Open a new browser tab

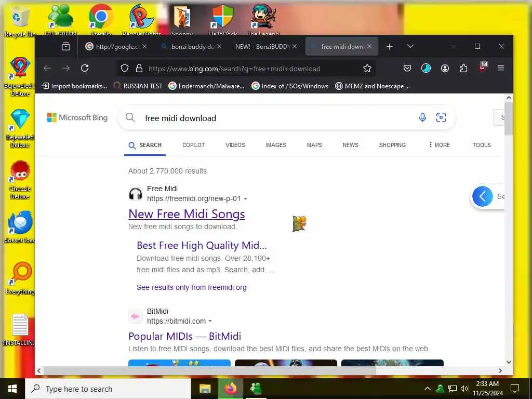(390, 46)
